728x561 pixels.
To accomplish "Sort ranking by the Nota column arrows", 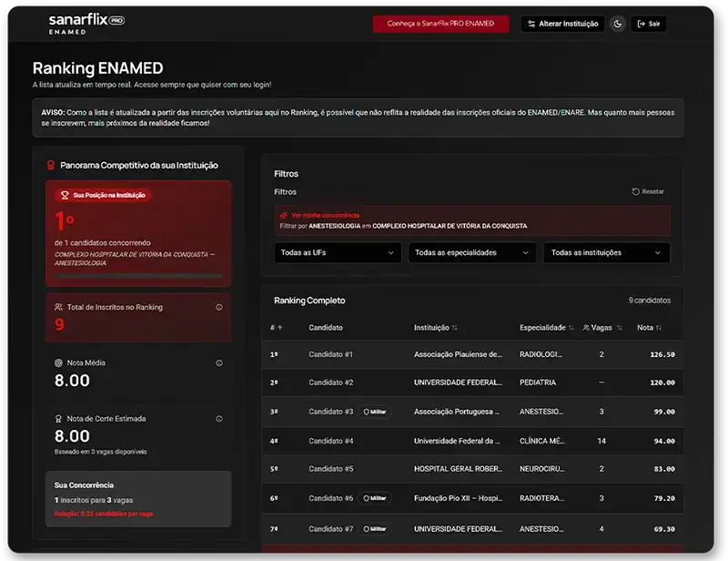I will click(659, 328).
